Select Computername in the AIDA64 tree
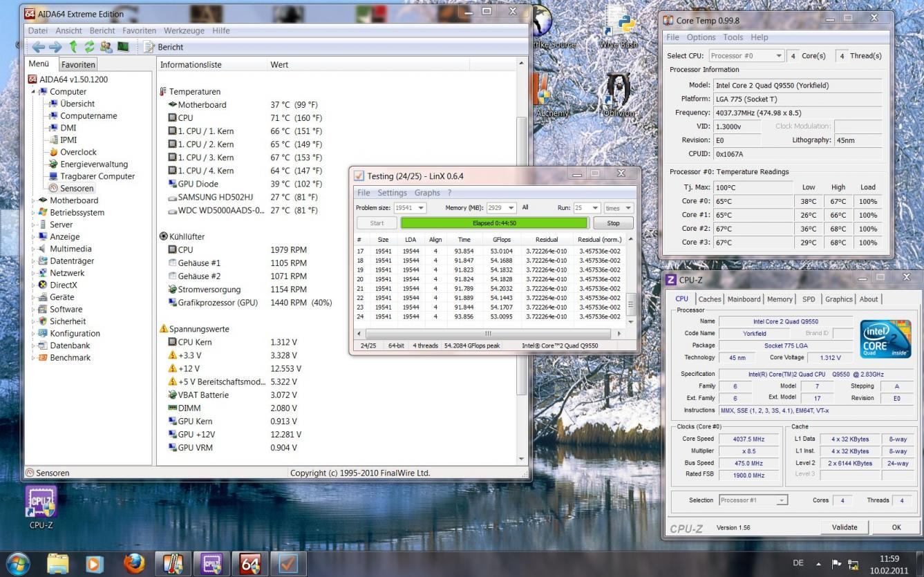924x577 pixels. (88, 115)
